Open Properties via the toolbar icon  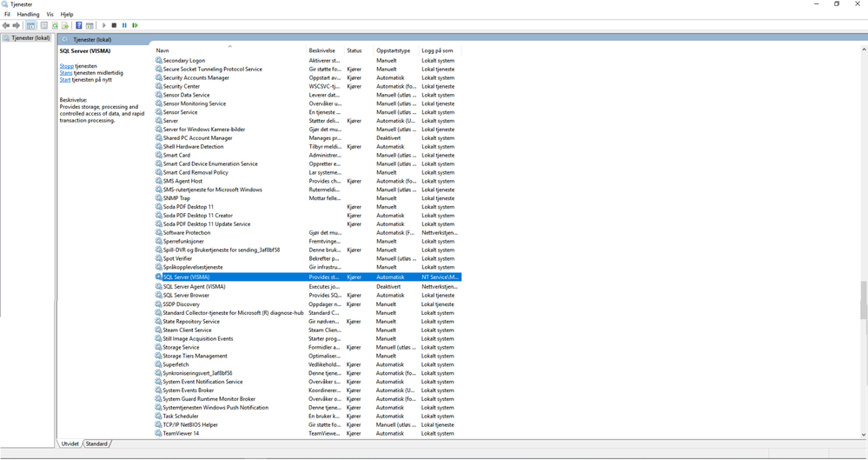44,25
